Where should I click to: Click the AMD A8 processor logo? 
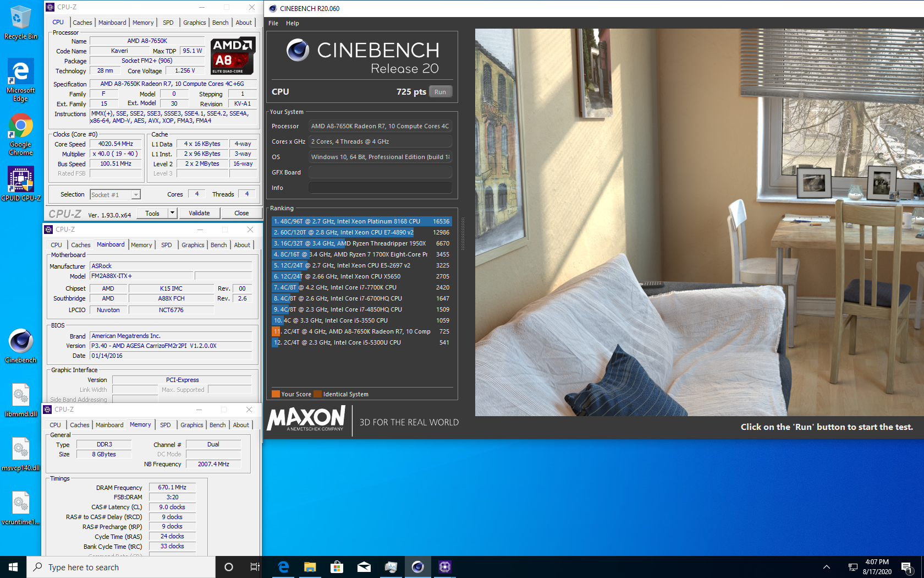coord(232,56)
